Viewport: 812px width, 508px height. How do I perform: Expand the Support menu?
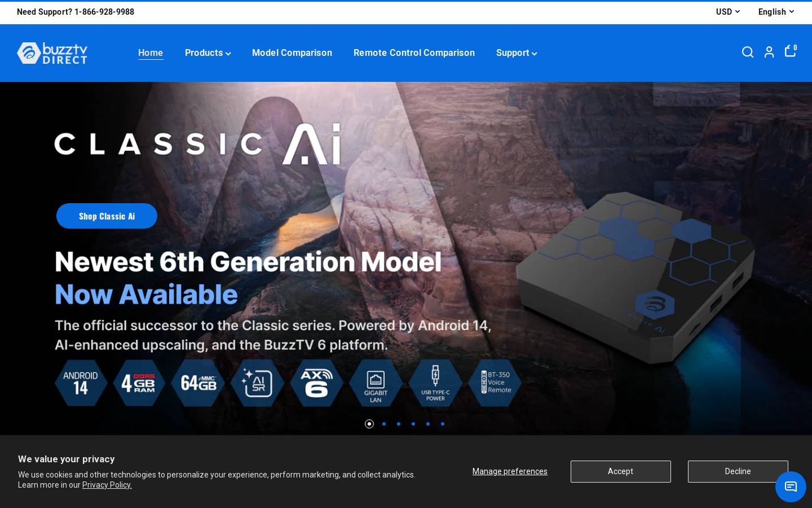517,52
